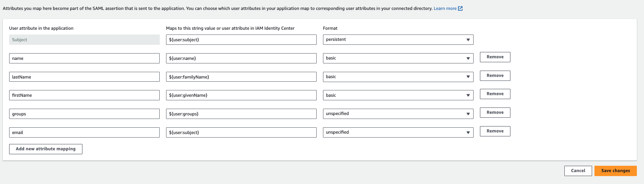Open the basic format dropdown for firstName
Screen dimensions: 644x184
click(x=398, y=95)
